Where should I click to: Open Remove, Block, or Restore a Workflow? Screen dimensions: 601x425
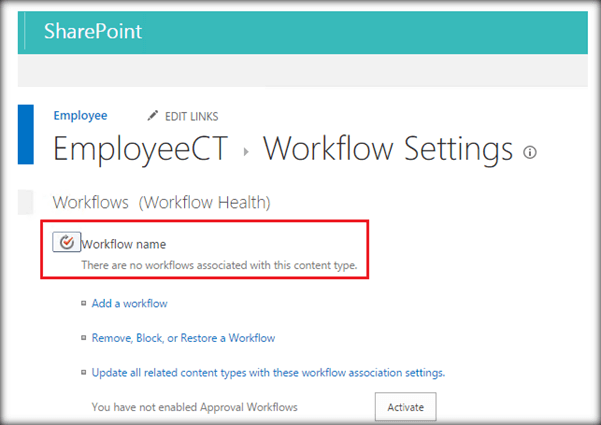point(183,338)
